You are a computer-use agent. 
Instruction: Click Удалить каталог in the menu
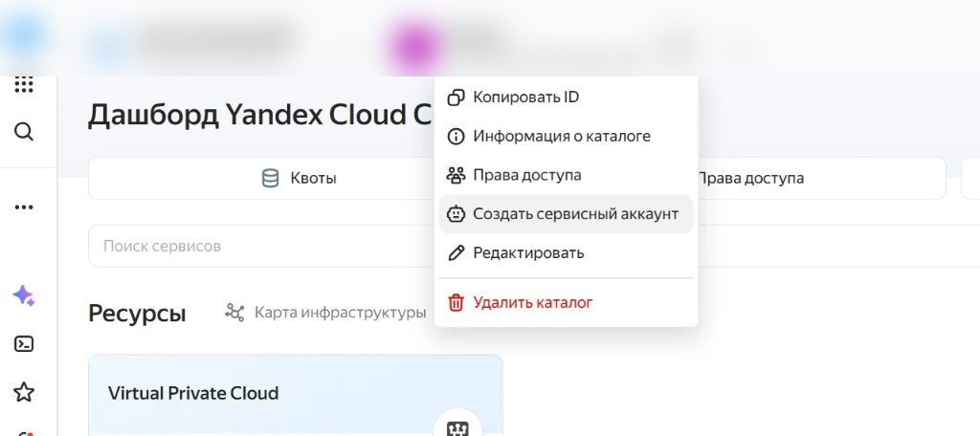point(566,303)
